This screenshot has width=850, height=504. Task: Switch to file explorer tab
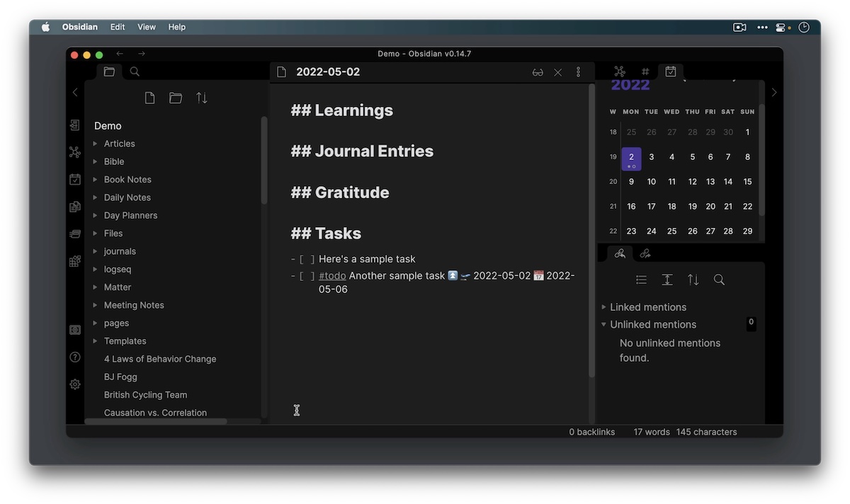pos(109,71)
